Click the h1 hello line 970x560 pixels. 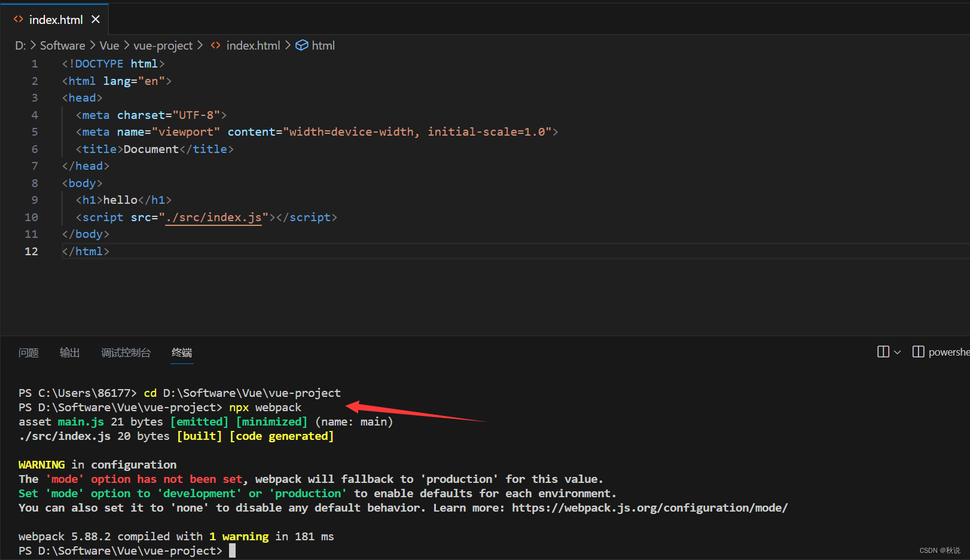click(124, 200)
